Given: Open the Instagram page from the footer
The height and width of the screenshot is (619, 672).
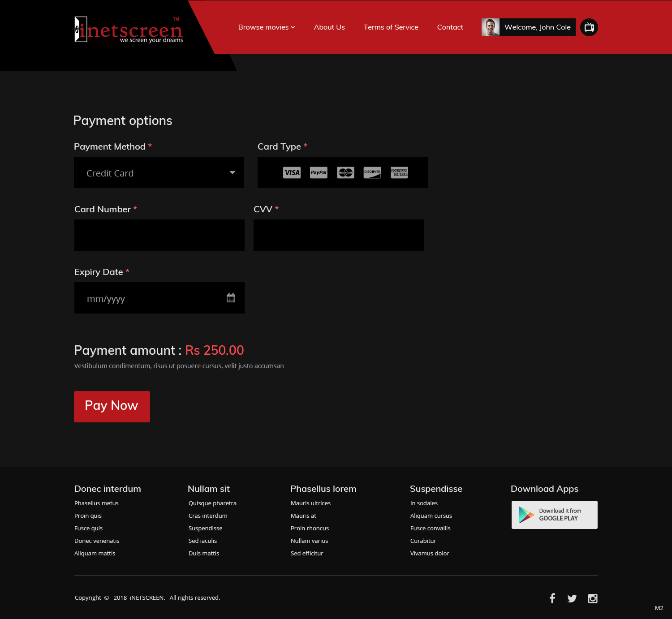Looking at the screenshot, I should [593, 598].
